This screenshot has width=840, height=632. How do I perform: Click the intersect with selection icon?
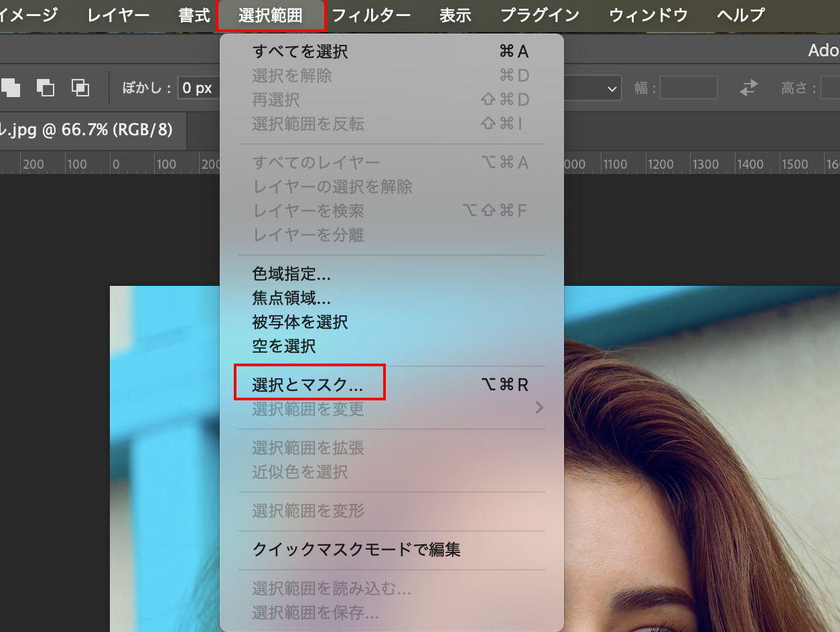pyautogui.click(x=80, y=88)
